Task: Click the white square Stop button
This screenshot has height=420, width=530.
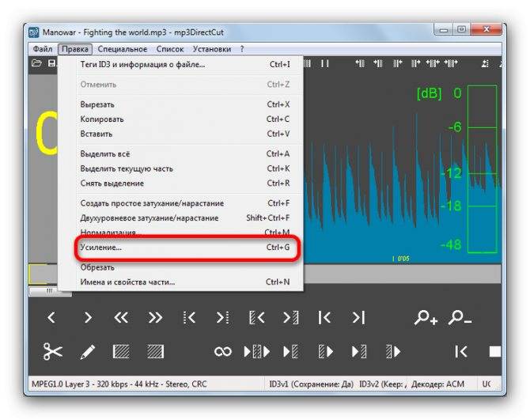Action: (495, 351)
